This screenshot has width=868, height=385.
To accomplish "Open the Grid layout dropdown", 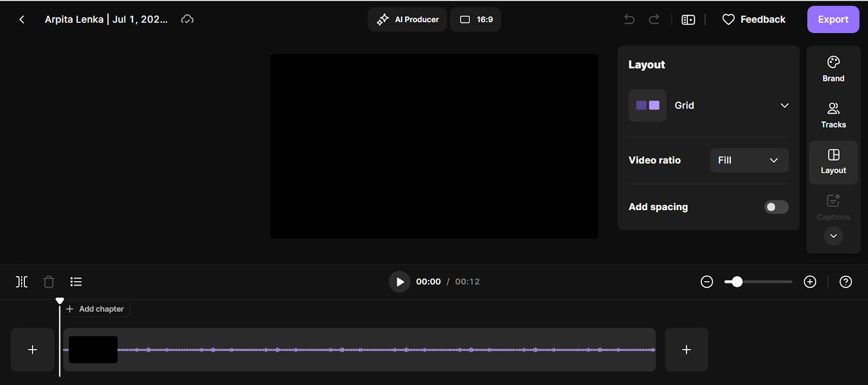I will 709,105.
